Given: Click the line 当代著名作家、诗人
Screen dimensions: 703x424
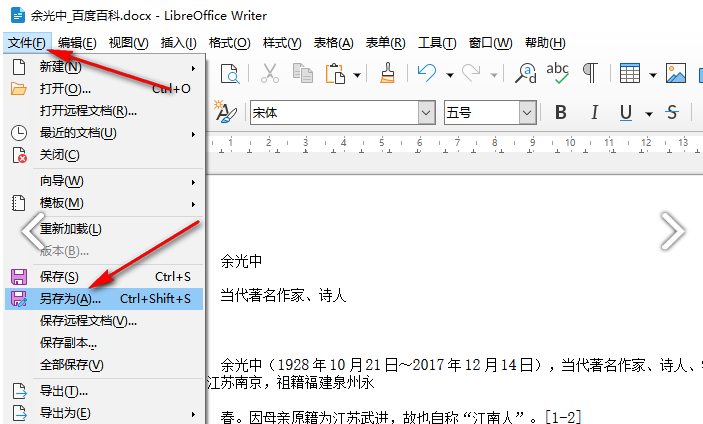Looking at the screenshot, I should tap(283, 296).
